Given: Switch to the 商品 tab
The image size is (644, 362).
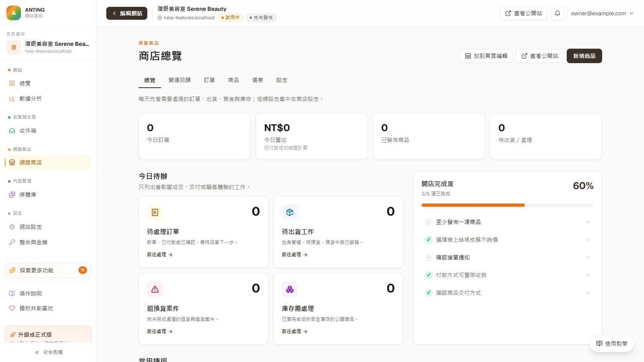Looking at the screenshot, I should tap(233, 80).
